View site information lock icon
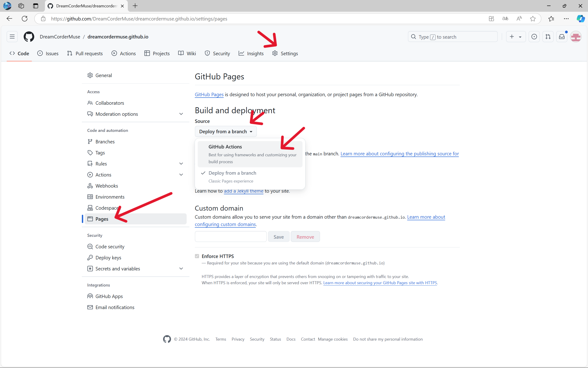Viewport: 588px width, 368px height. [43, 19]
